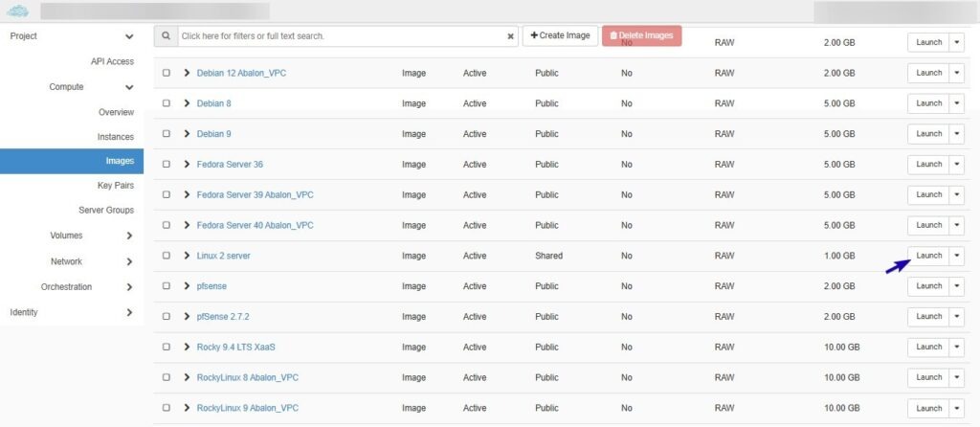Viewport: 980px width, 427px height.
Task: Launch the Linux 2 server image
Action: [928, 256]
